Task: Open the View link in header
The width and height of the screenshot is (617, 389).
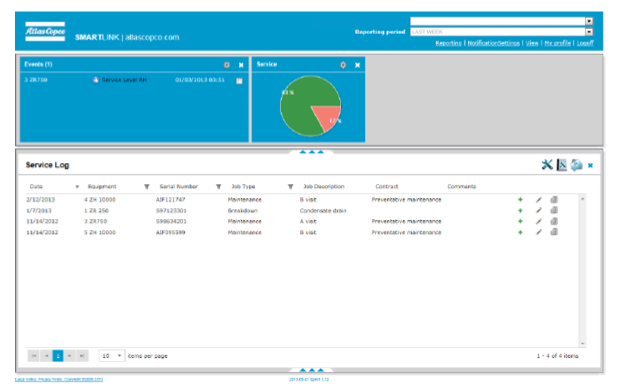Action: click(532, 43)
